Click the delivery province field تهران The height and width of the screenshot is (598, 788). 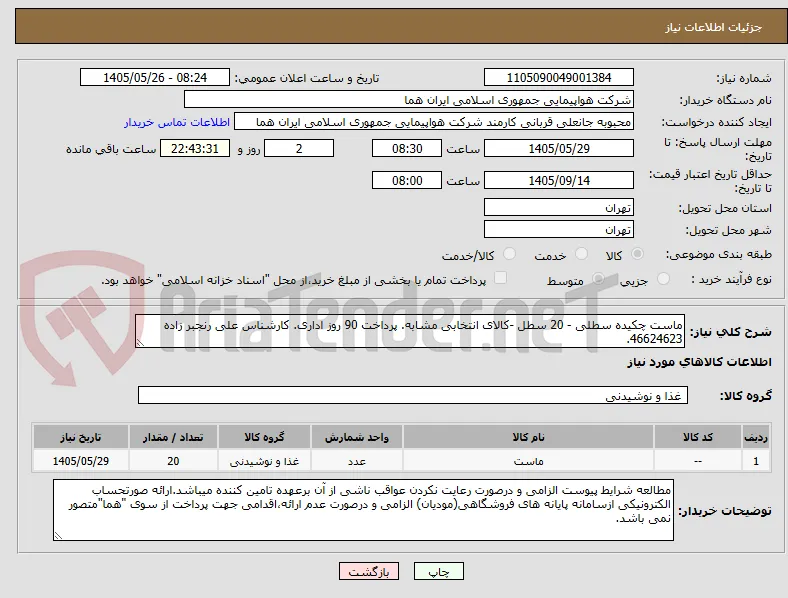point(559,207)
